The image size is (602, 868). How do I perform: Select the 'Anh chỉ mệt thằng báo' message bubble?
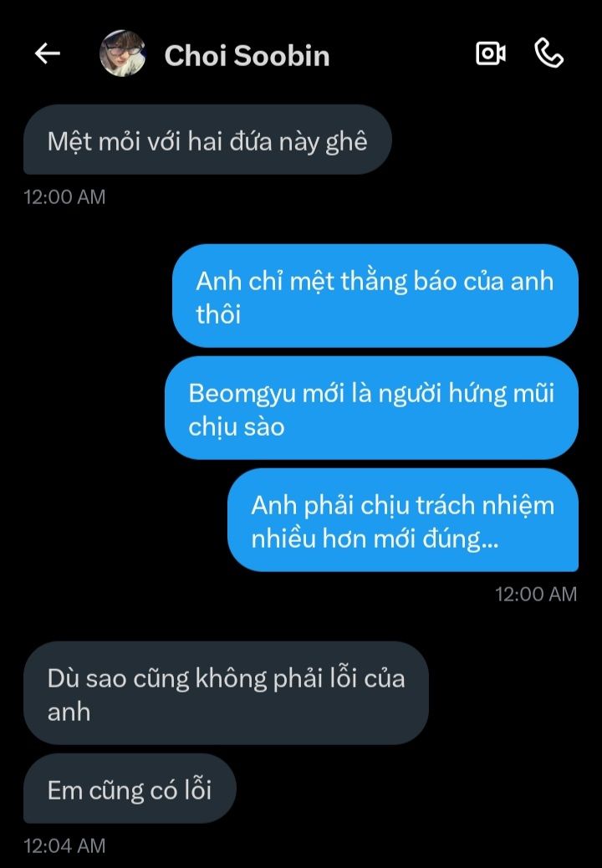(375, 296)
